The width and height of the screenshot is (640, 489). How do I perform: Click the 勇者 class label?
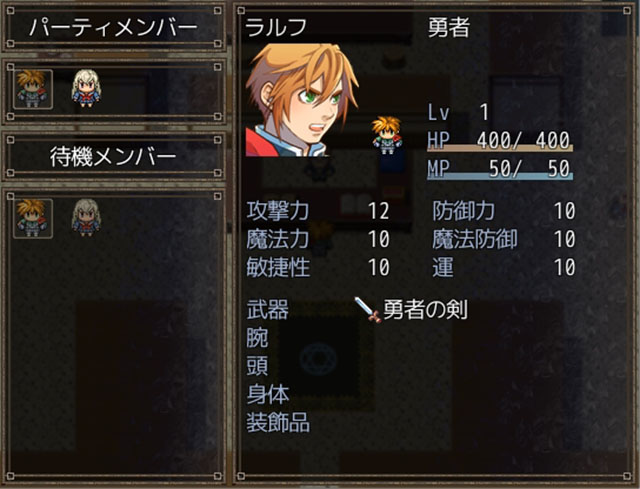(x=449, y=28)
